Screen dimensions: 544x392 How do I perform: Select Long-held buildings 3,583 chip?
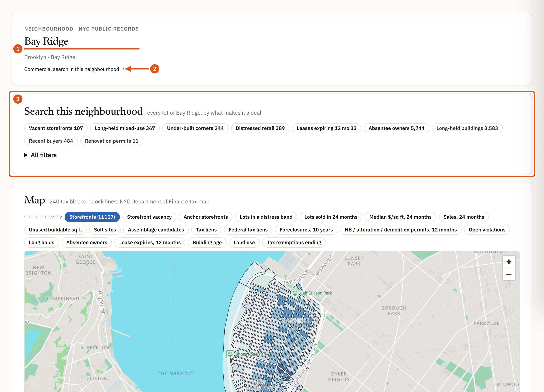tap(467, 128)
